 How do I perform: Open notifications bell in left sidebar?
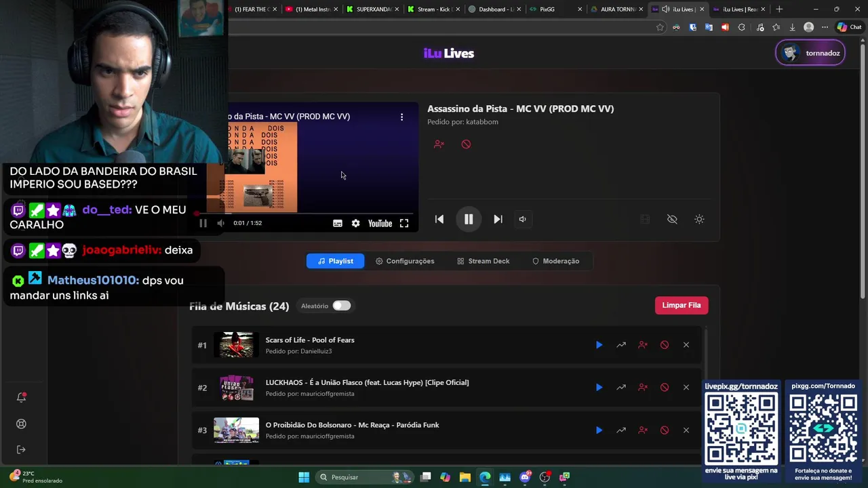[x=21, y=397]
